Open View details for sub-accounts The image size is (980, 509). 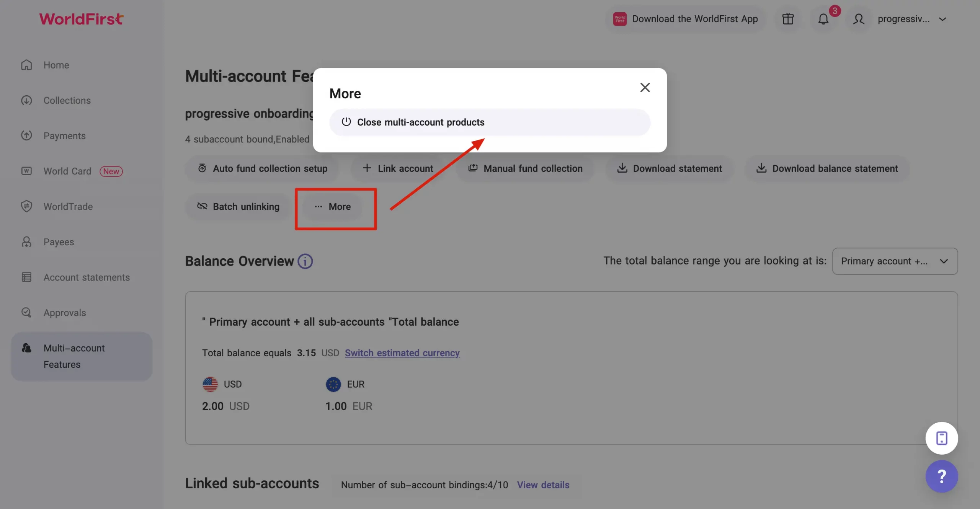543,485
